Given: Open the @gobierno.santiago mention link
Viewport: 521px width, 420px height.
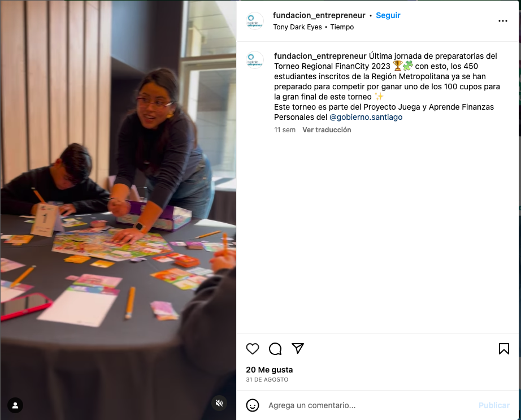Looking at the screenshot, I should pos(366,117).
